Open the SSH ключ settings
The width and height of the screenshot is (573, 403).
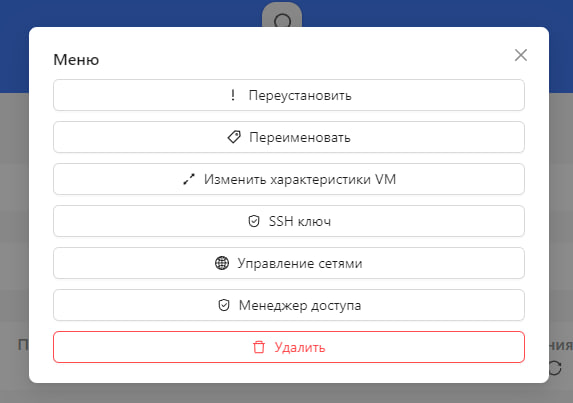coord(289,221)
